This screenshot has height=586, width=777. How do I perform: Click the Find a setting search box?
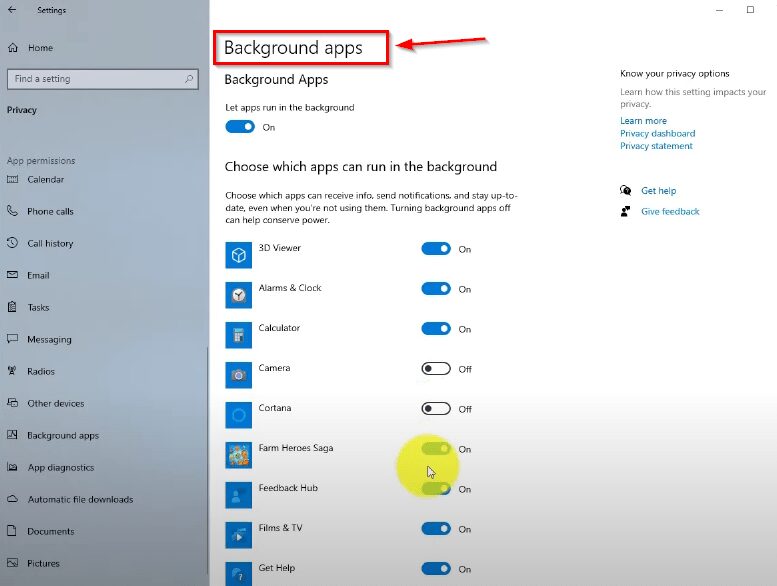coord(103,79)
